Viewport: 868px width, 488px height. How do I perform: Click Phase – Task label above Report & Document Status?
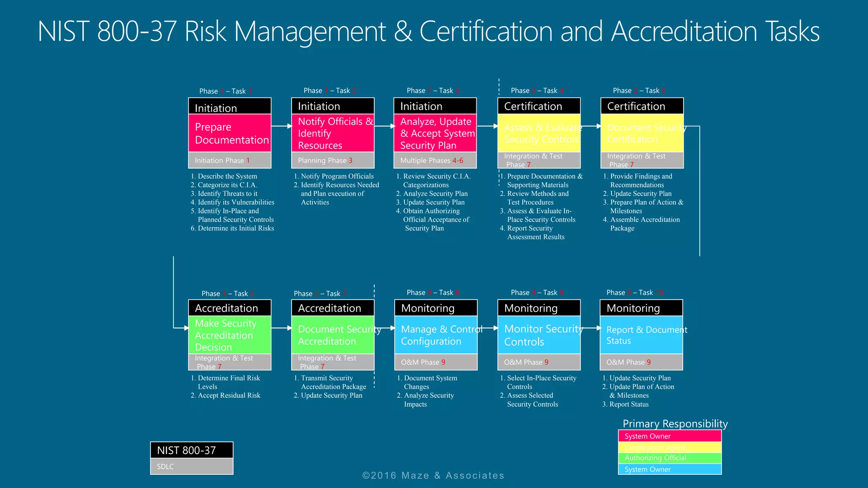pos(635,293)
